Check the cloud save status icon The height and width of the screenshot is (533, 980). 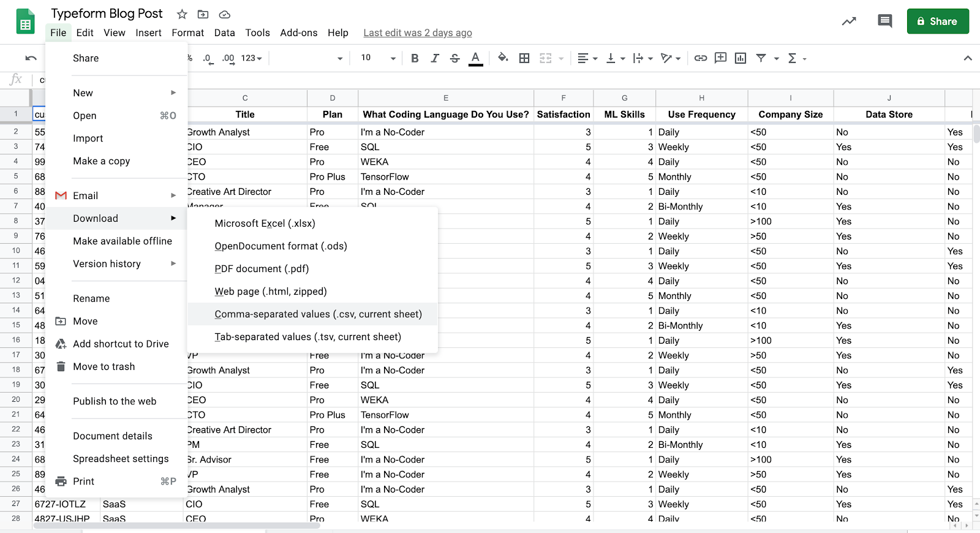point(225,14)
